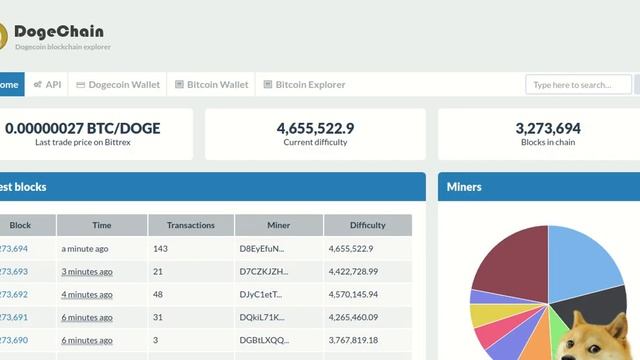Open block ending 273,690 link
This screenshot has height=360, width=640.
click(14, 340)
